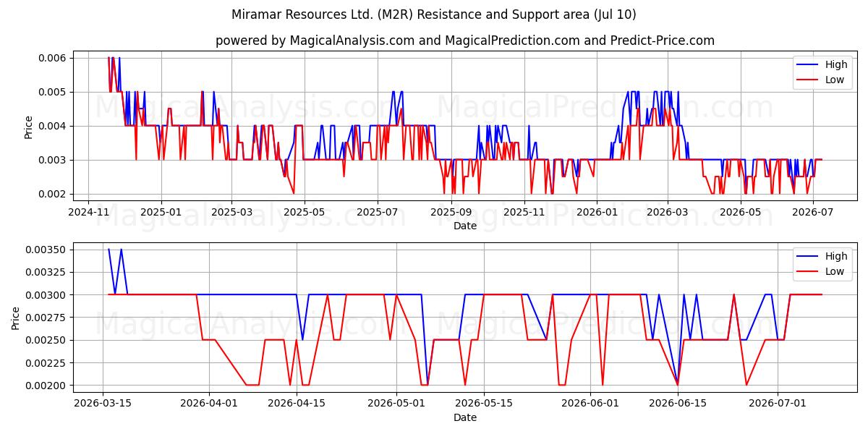Click the '0.00300' price tick on the bottom chart
868x434 pixels.
tap(46, 295)
